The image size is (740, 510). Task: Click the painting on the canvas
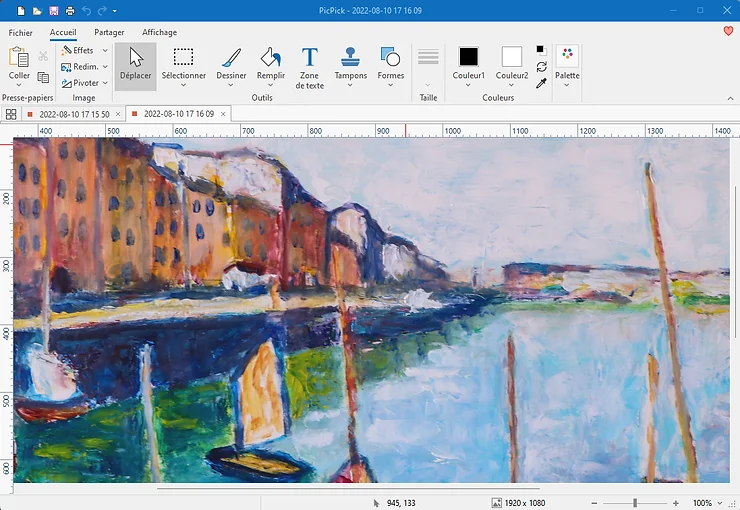pos(371,310)
